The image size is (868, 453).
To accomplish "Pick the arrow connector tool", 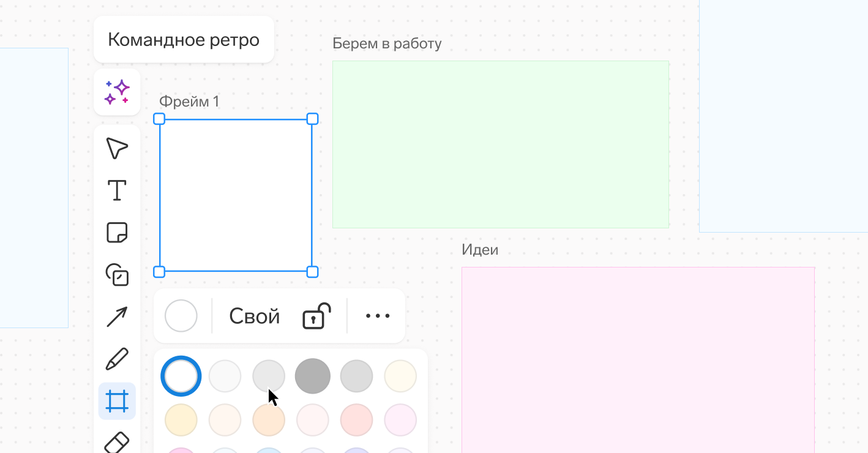I will (117, 317).
